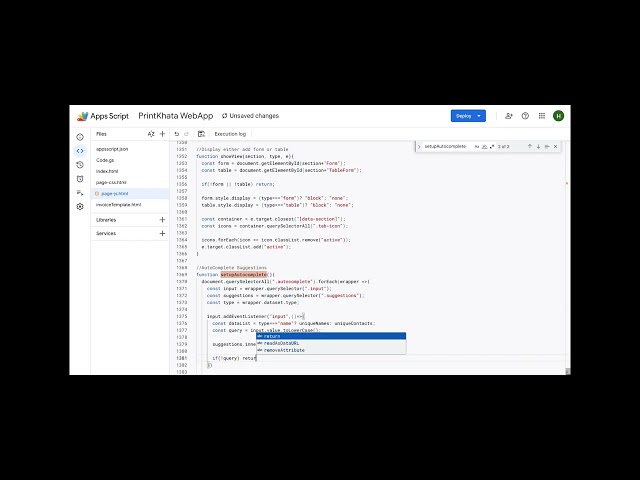Sort files alphabetically with AZ icon
The height and width of the screenshot is (480, 640).
151,134
